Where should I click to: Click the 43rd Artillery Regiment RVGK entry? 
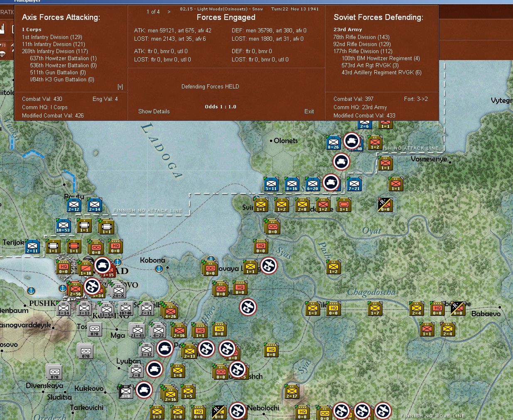coord(381,72)
